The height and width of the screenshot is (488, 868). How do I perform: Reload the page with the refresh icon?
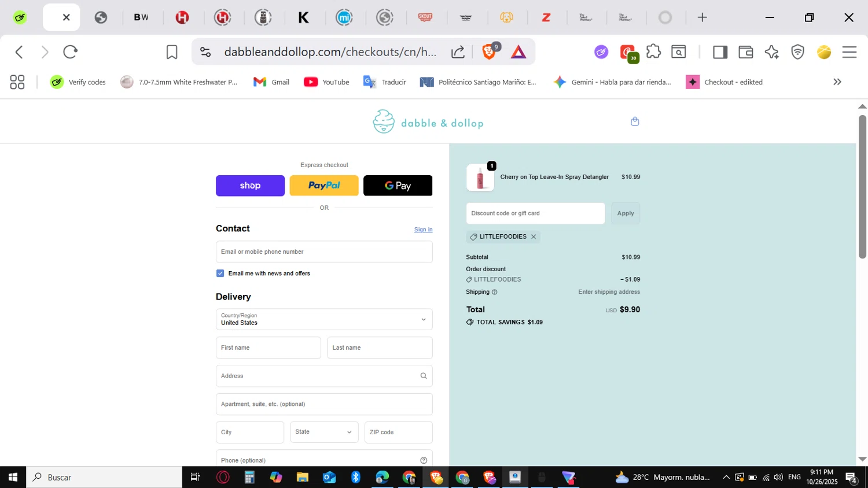click(71, 52)
